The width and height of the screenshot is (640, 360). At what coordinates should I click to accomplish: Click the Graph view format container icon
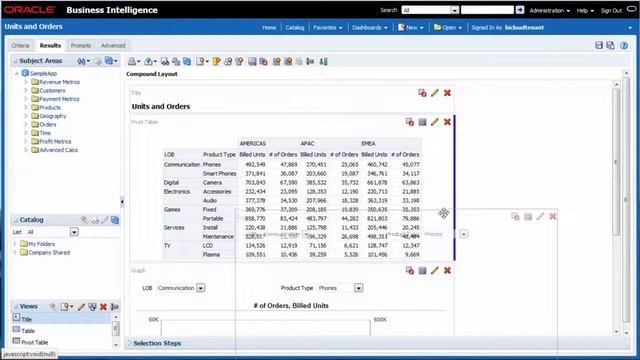pyautogui.click(x=410, y=270)
